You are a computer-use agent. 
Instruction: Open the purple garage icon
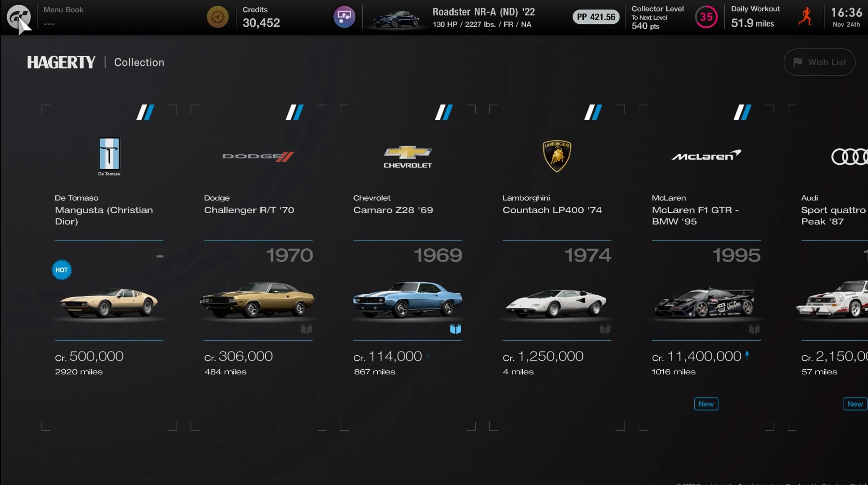coord(344,17)
